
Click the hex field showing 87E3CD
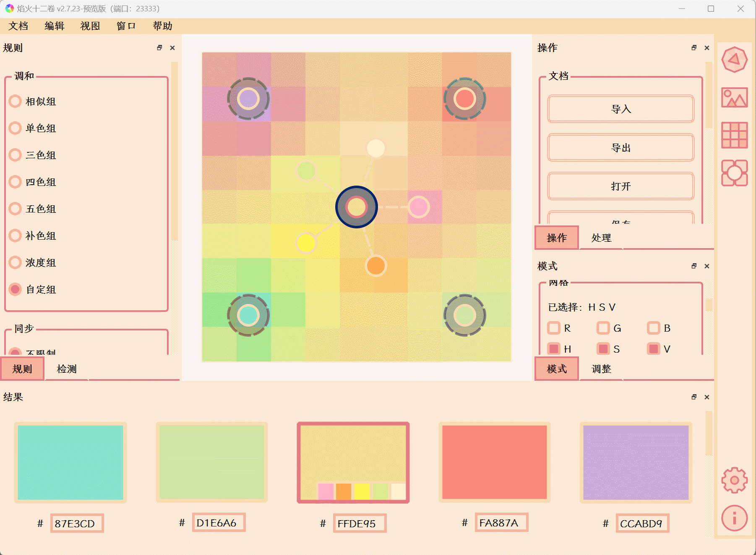coord(77,524)
